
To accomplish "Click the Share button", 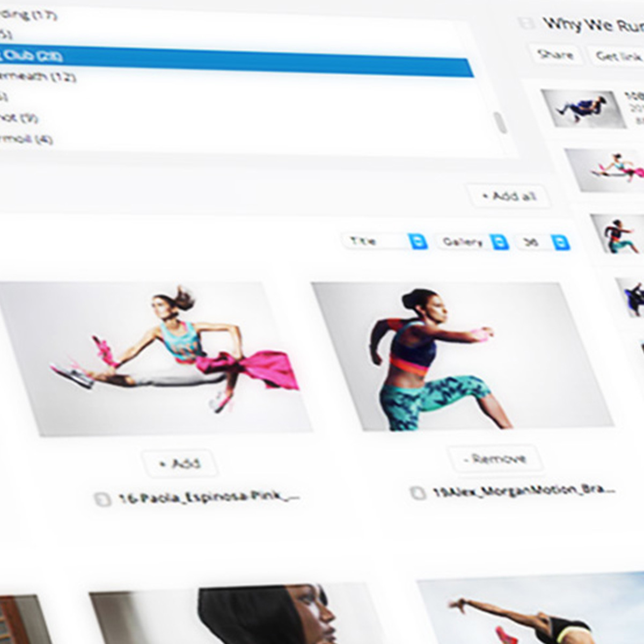I will [555, 55].
